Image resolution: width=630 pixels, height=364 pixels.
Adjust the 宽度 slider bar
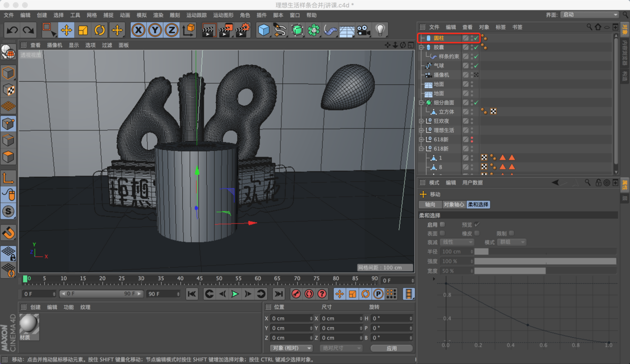point(545,271)
